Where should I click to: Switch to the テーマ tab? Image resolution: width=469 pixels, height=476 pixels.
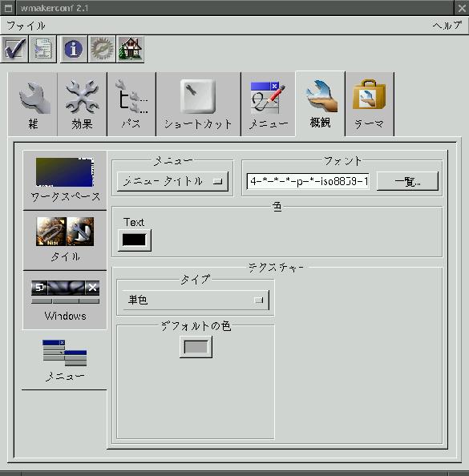coord(370,104)
